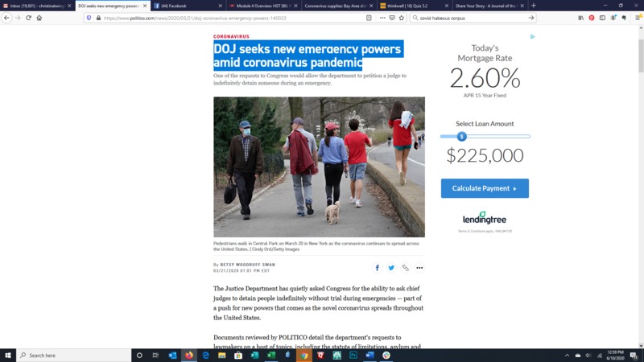The width and height of the screenshot is (644, 362).
Task: Click the browser back arrow
Action: click(x=7, y=18)
